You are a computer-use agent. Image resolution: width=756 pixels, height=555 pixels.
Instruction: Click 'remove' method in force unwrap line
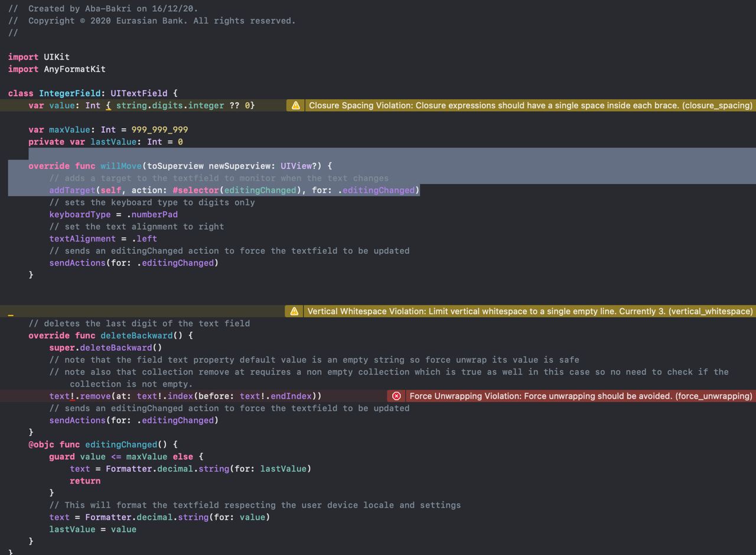(95, 396)
